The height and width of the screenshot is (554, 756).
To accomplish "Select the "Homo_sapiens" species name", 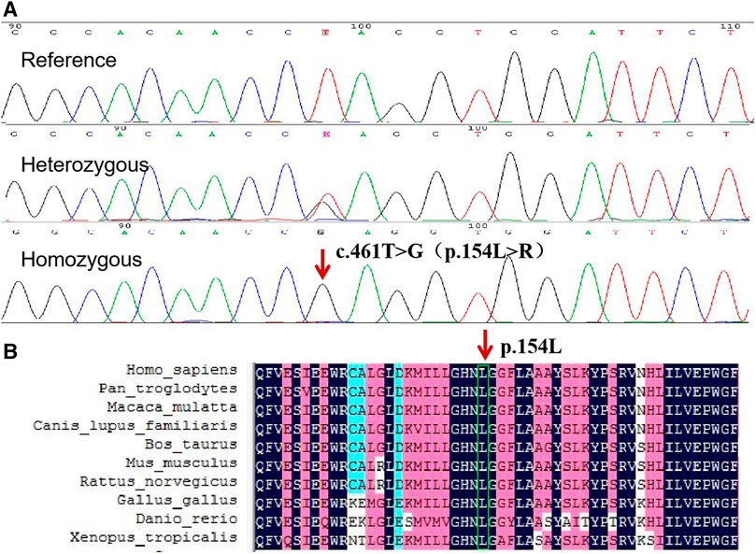I will pos(182,370).
